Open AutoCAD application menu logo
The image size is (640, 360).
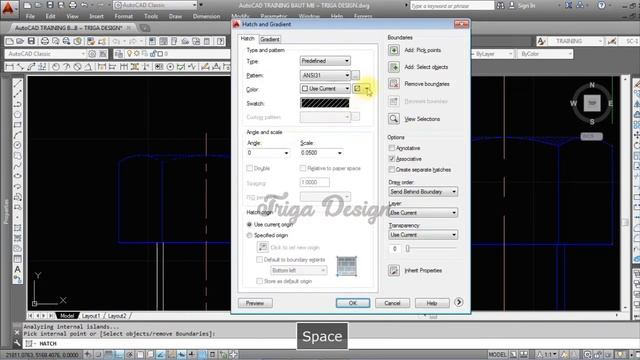click(x=8, y=9)
